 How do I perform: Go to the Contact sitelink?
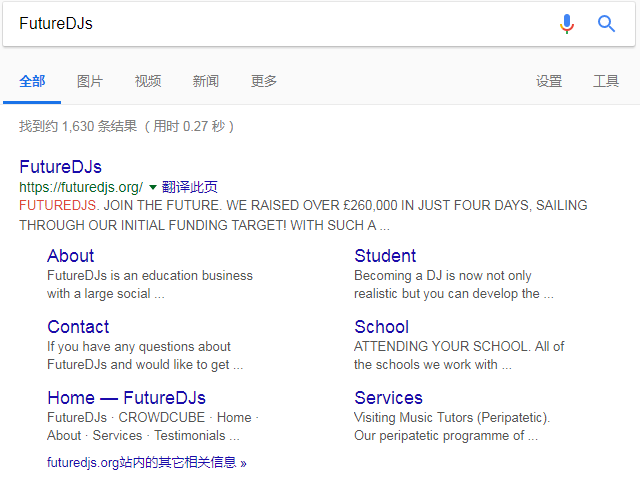(x=78, y=327)
